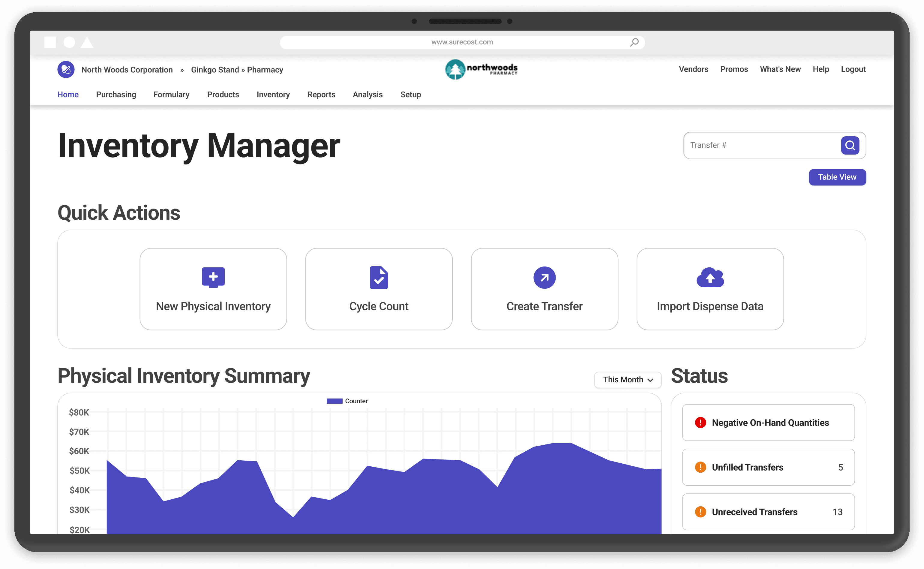
Task: Click the red Negative On-Hand alert icon
Action: coord(700,423)
